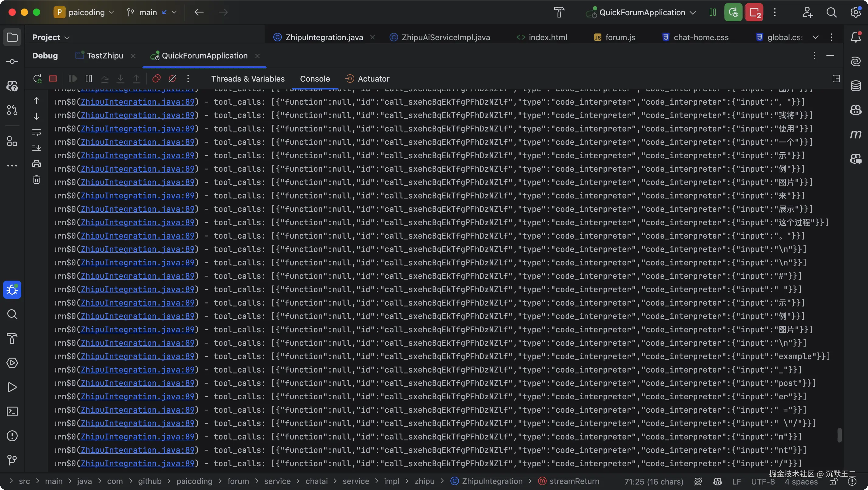This screenshot has width=868, height=490.
Task: Toggle soft-wrap in console
Action: click(37, 132)
